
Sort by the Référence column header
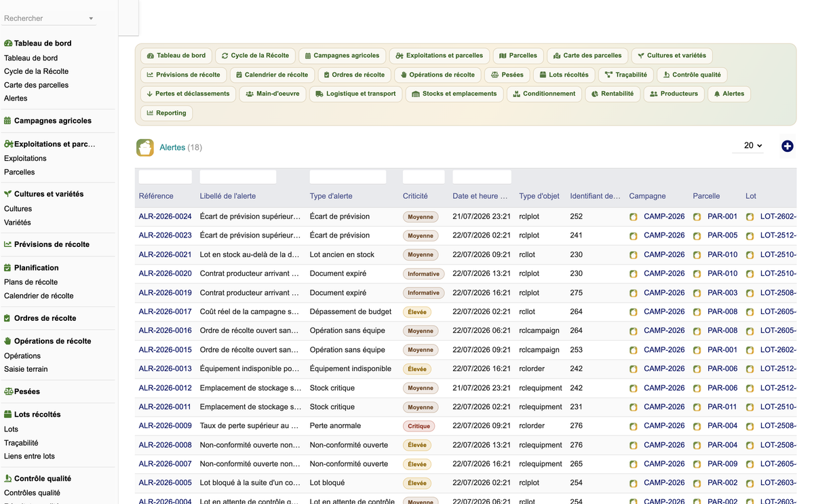[156, 196]
